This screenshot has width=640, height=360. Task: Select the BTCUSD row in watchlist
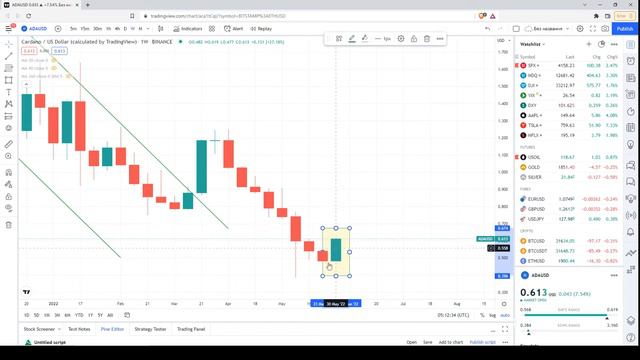tap(569, 241)
